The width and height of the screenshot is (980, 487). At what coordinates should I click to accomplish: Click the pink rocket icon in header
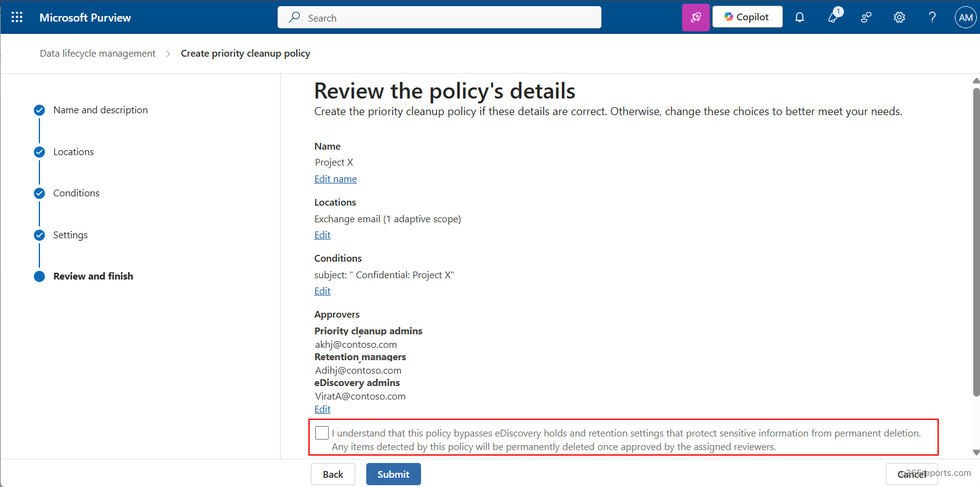tap(696, 17)
